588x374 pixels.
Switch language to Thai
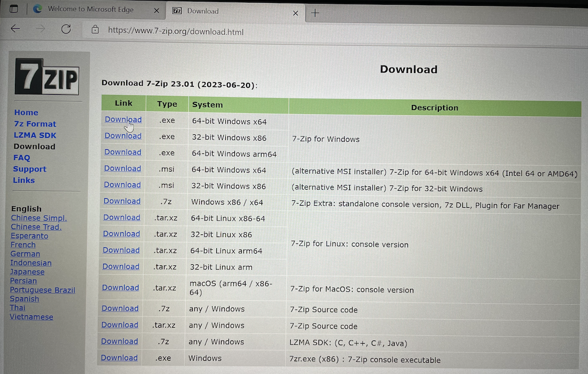17,307
